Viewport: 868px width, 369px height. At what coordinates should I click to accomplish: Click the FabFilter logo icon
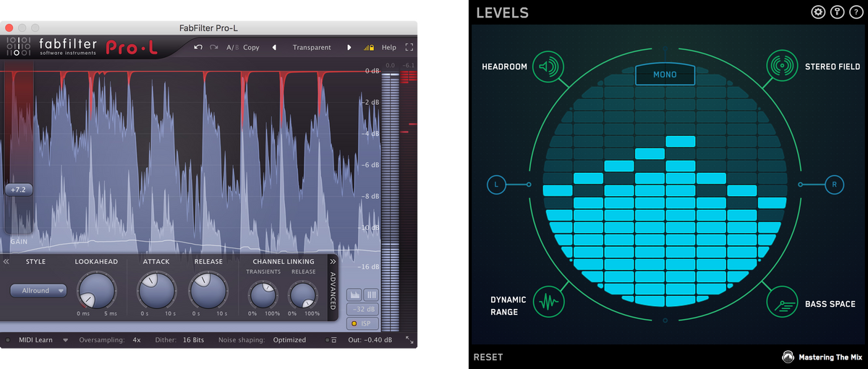click(19, 46)
